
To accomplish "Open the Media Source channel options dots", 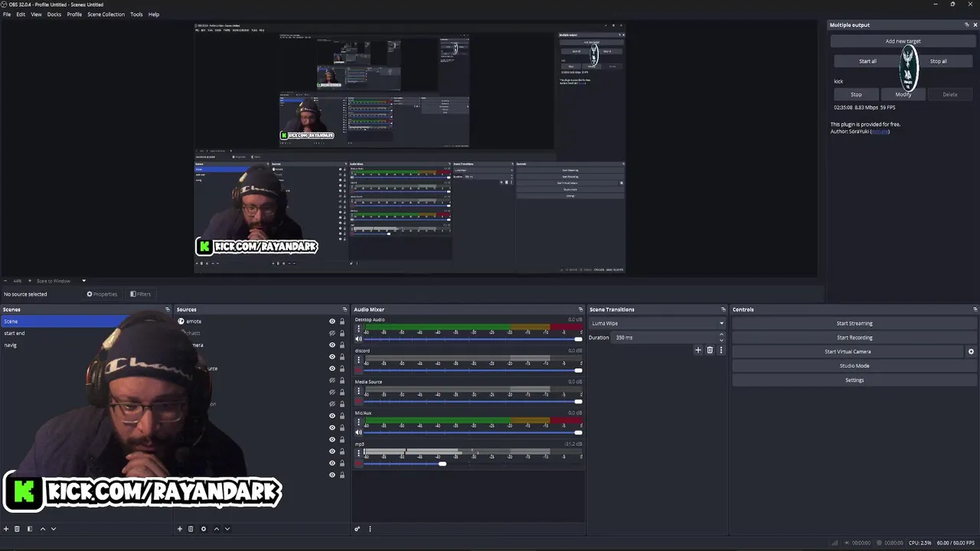I will (x=358, y=392).
